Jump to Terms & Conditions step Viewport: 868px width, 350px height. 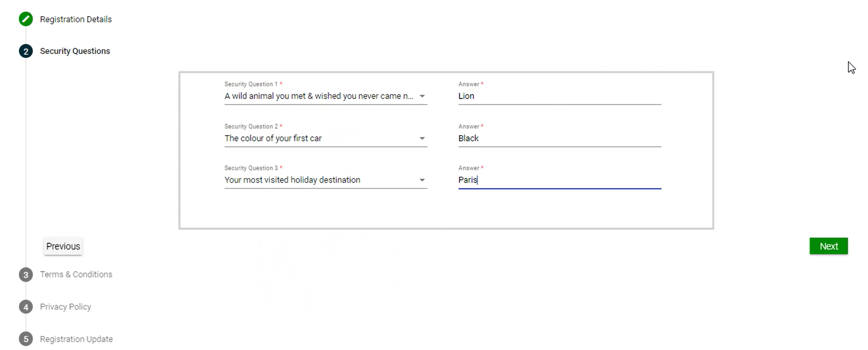click(76, 275)
